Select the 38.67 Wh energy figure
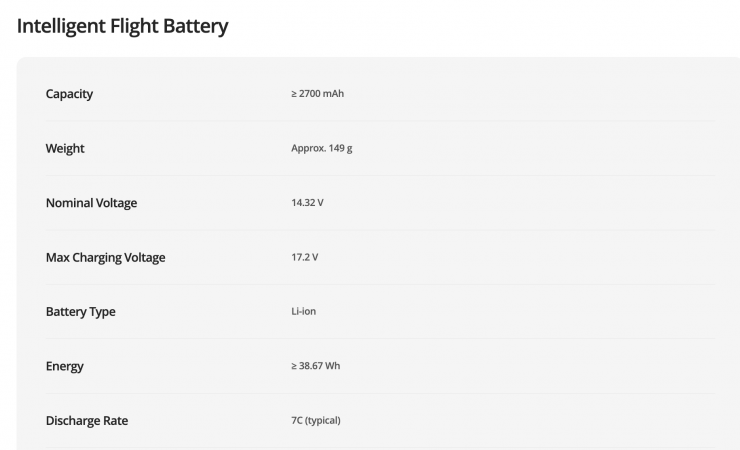Image resolution: width=740 pixels, height=450 pixels. coord(320,366)
